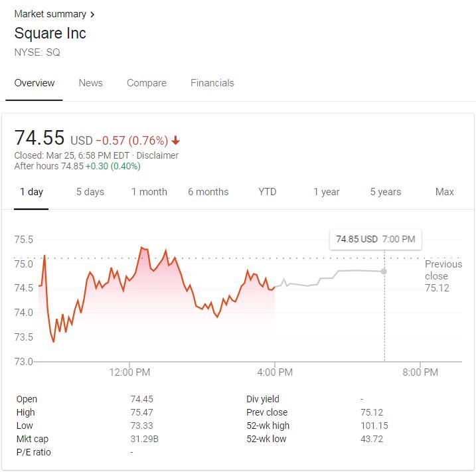This screenshot has height=472, width=476.
Task: Switch chart to 1 month range
Action: tap(149, 192)
